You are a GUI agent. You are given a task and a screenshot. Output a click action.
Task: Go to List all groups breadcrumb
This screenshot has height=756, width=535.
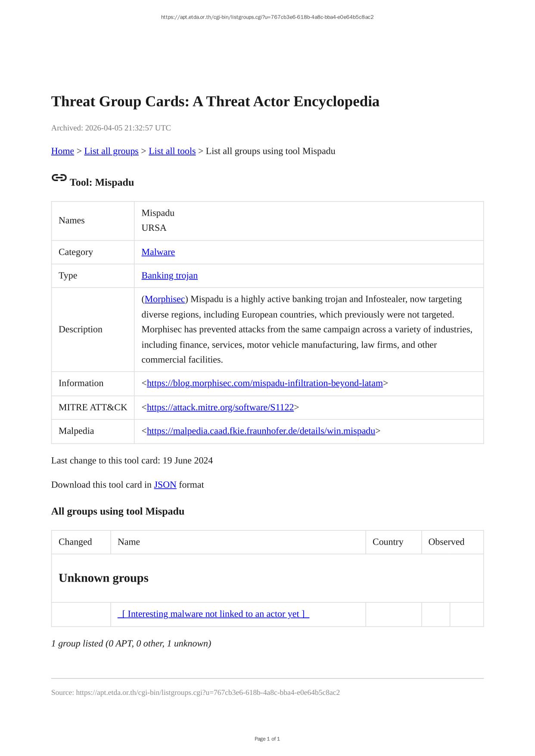coord(111,151)
